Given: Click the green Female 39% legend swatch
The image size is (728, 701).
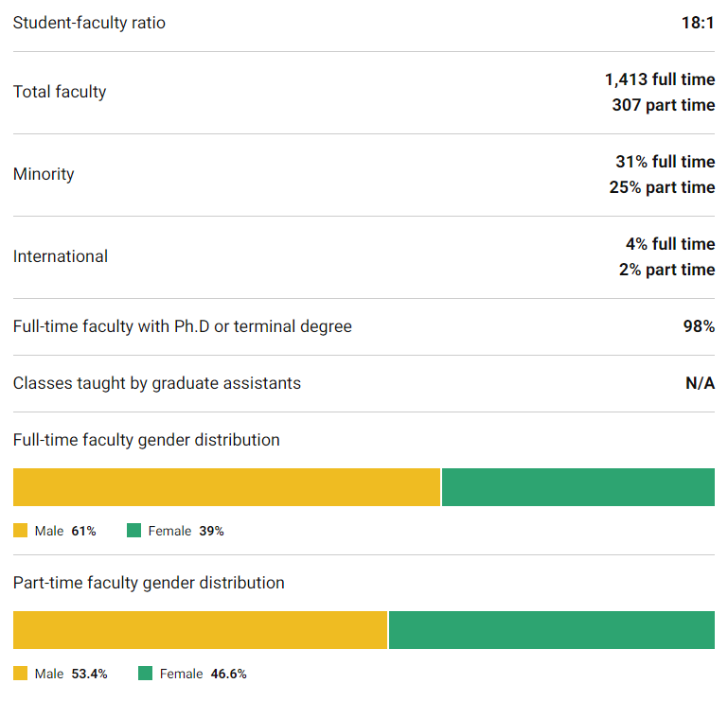Looking at the screenshot, I should [x=133, y=532].
